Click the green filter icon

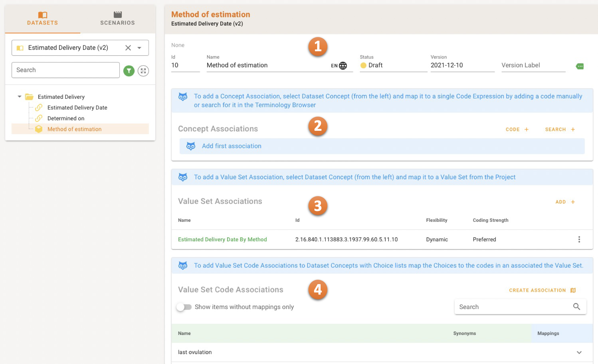click(x=129, y=71)
